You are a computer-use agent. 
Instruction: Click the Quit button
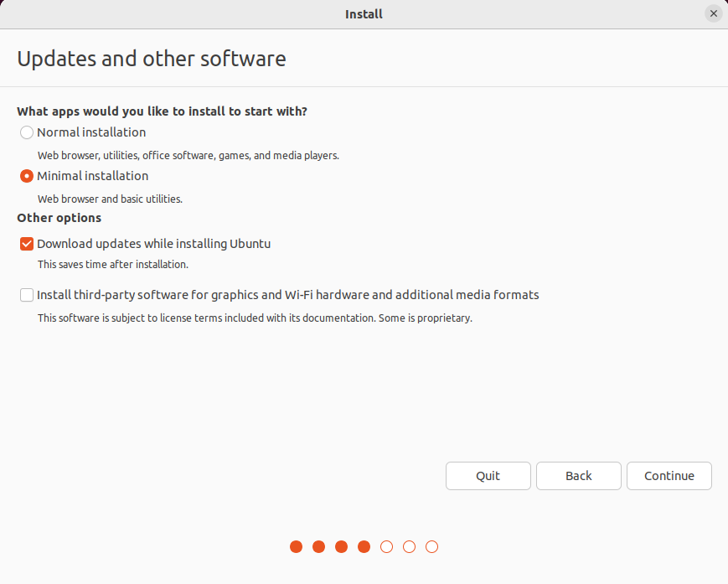(x=488, y=476)
